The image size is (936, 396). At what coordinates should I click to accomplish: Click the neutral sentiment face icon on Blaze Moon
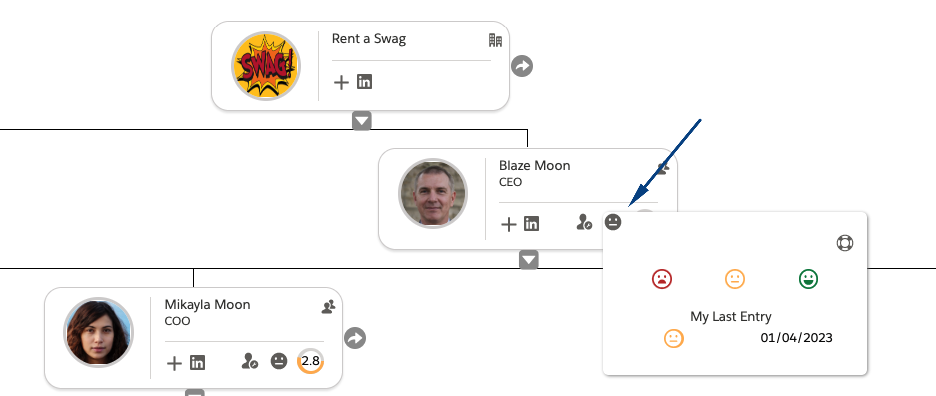tap(613, 222)
